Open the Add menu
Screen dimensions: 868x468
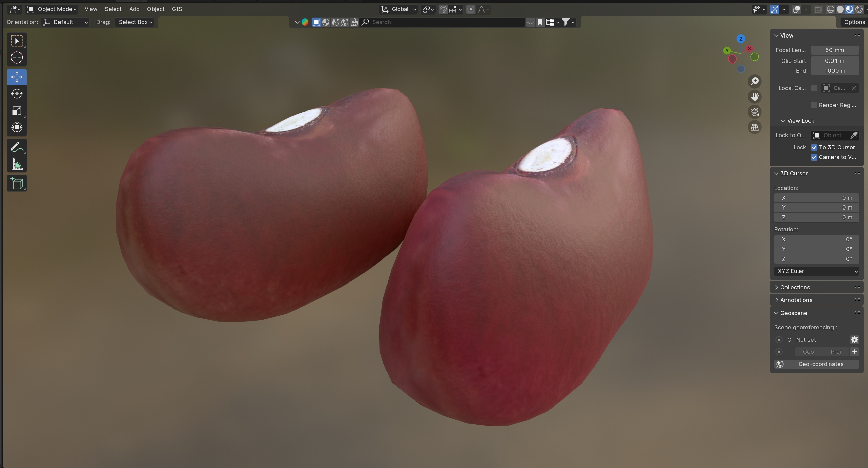tap(134, 9)
